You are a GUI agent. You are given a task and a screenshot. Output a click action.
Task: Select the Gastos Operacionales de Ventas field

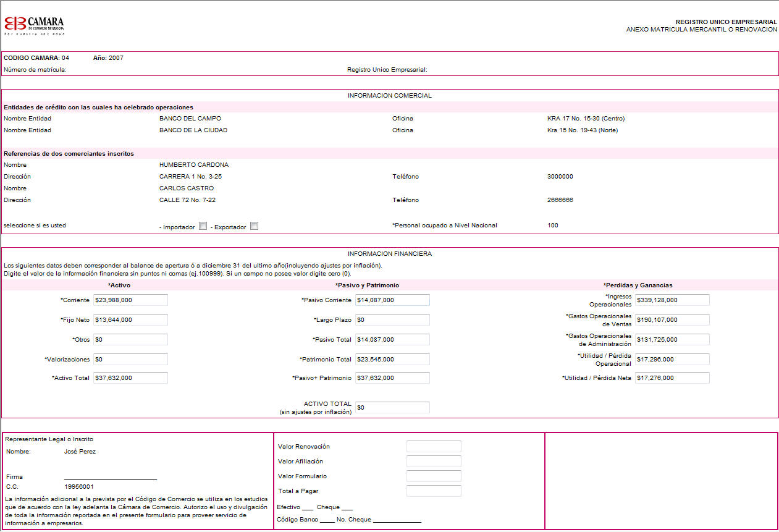tap(672, 319)
